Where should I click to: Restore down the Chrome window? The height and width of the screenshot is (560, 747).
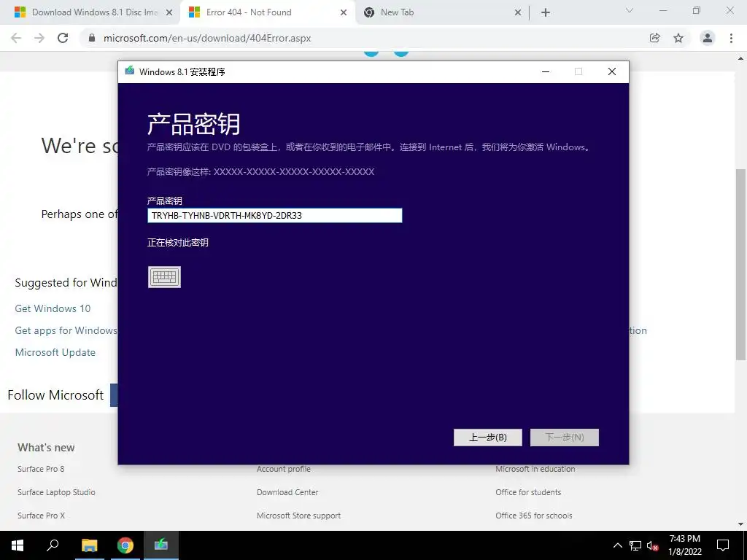[697, 10]
